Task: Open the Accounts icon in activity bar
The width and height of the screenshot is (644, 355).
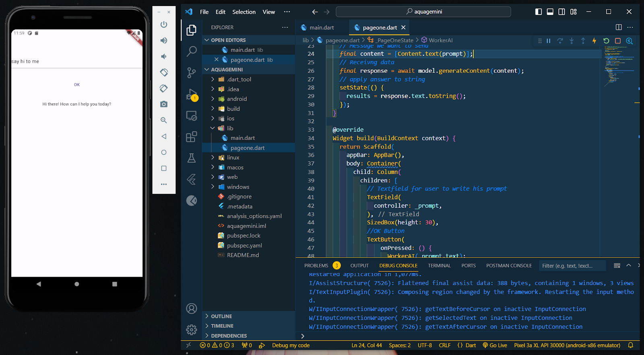Action: tap(192, 308)
